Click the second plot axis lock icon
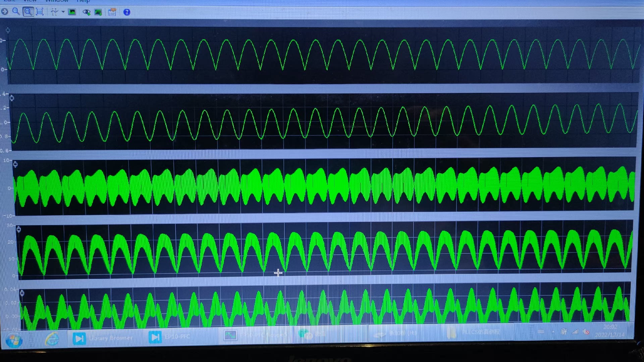Screen dimensions: 644x362 click(12, 98)
